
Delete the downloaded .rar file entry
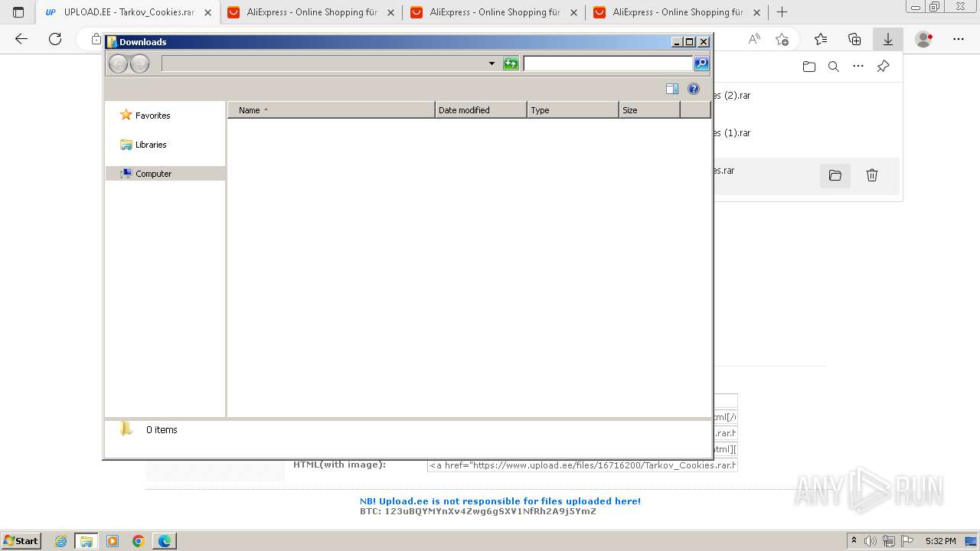[x=871, y=175]
